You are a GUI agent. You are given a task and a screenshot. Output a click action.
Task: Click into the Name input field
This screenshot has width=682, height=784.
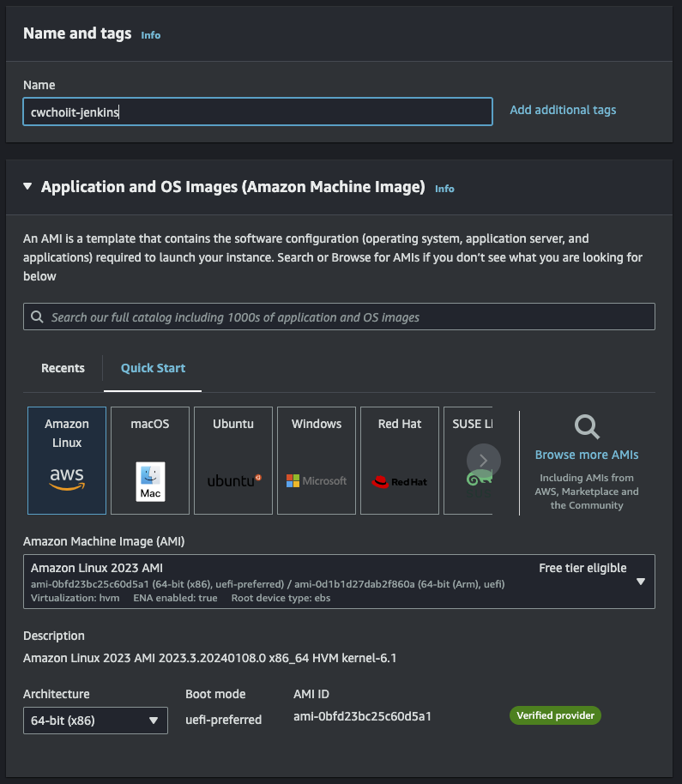coord(258,112)
